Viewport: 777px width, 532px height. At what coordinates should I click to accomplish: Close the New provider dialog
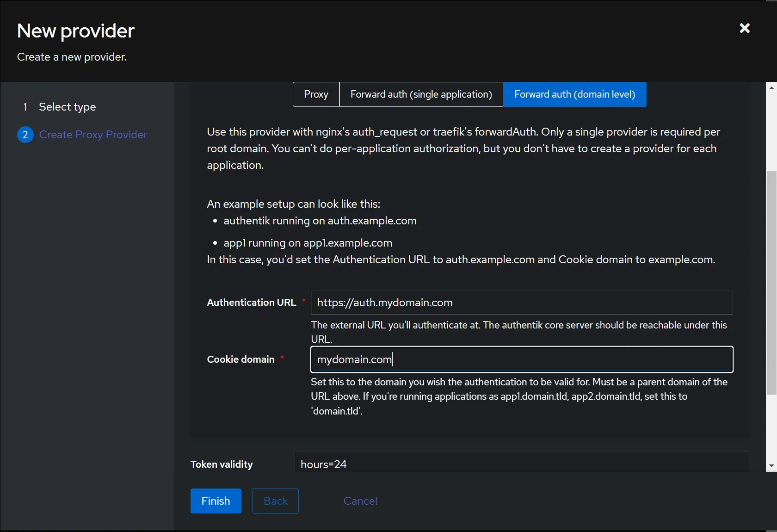coord(744,28)
